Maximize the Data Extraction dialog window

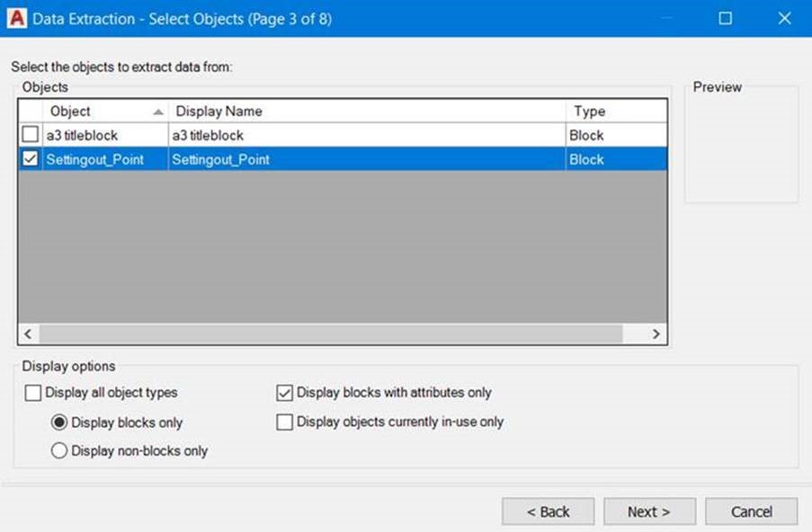click(726, 19)
